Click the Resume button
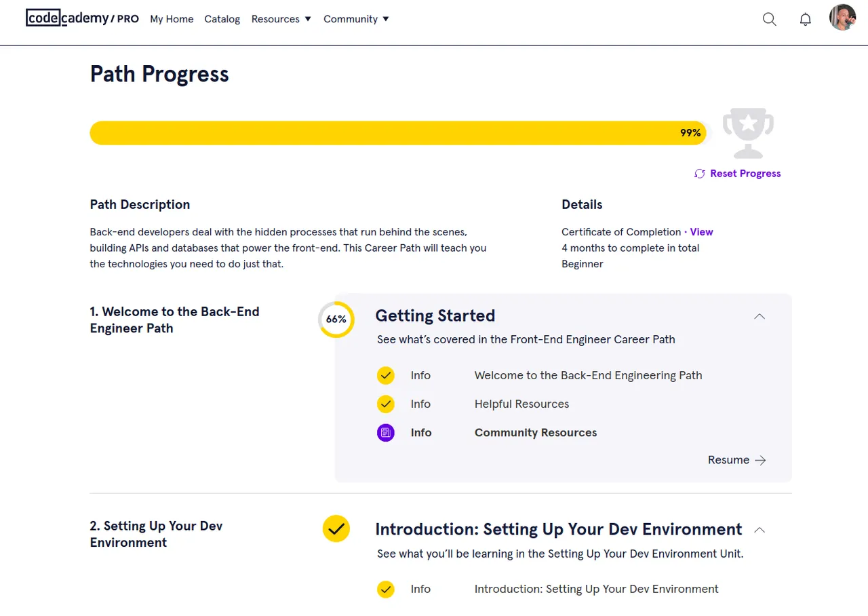Viewport: 868px width, 616px height. (737, 460)
